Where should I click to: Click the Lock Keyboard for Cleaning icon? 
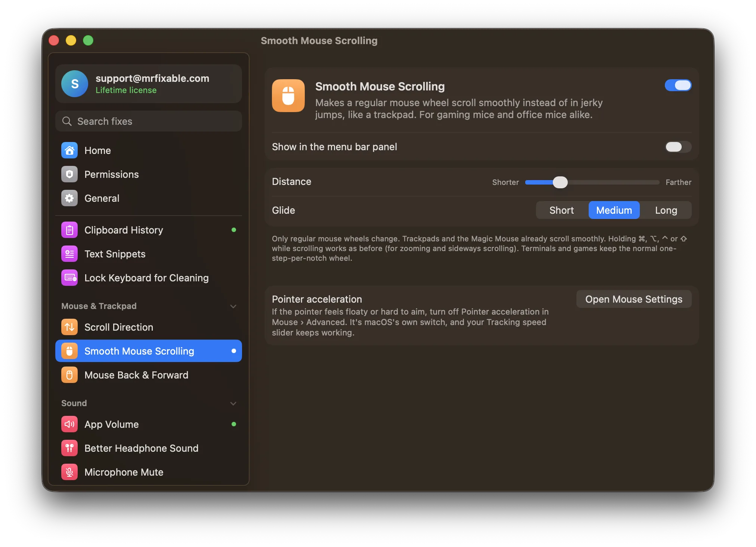[x=69, y=278]
